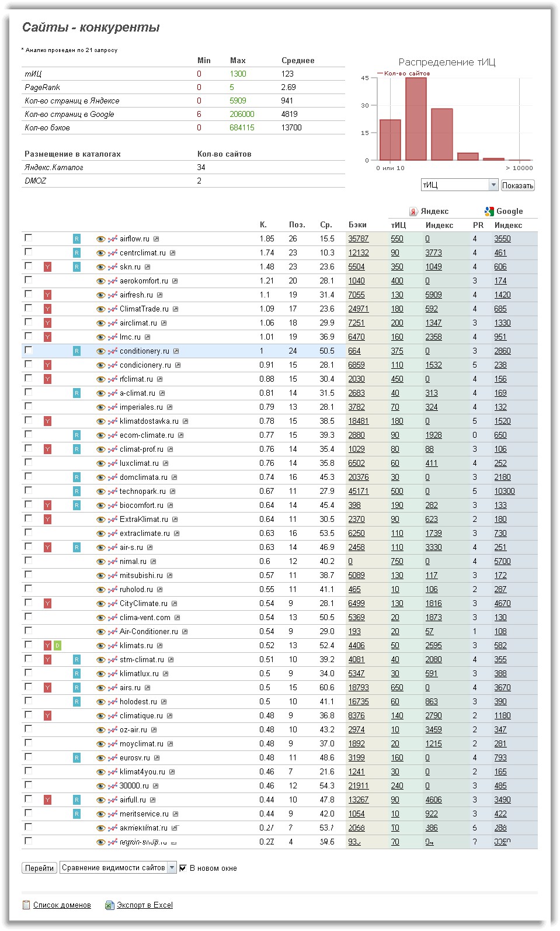Click the clipboard icon beside Список доменов
This screenshot has width=560, height=931.
(26, 905)
